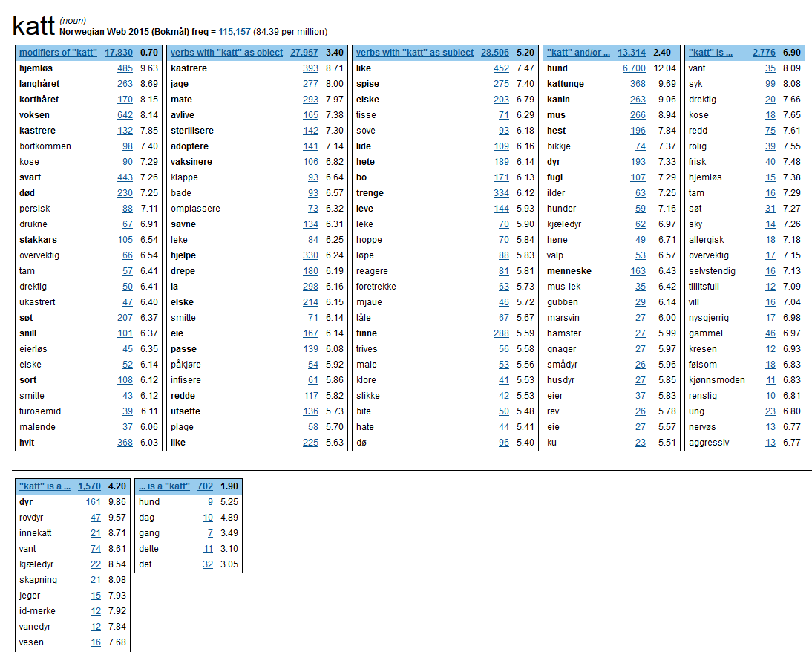The height and width of the screenshot is (652, 812).
Task: Open frequency 47 for rovdyr
Action: [96, 518]
